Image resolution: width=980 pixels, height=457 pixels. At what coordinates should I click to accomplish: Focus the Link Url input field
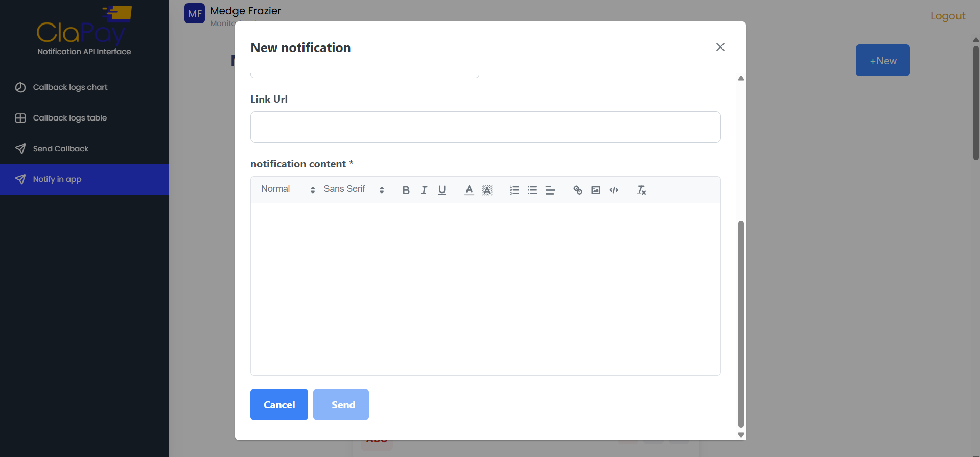[x=485, y=127]
